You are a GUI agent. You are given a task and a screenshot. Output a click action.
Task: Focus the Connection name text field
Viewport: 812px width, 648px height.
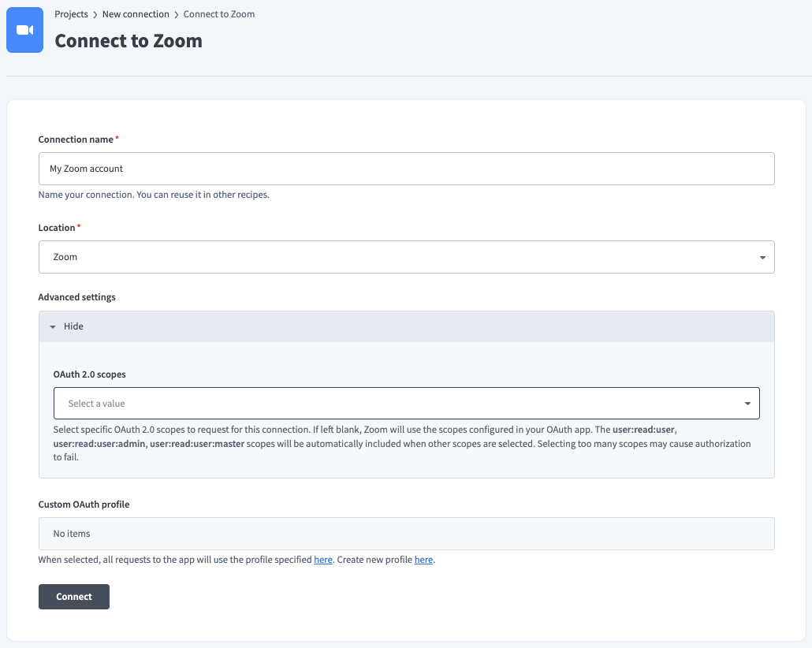(406, 169)
